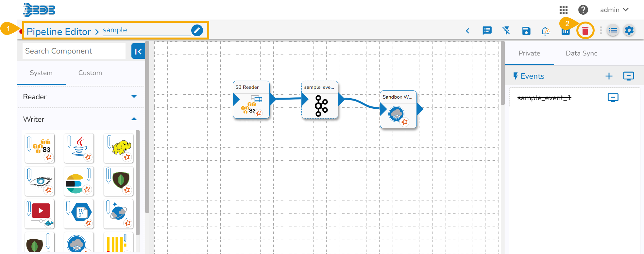Open the admin user dropdown
The image size is (644, 254).
tap(614, 10)
